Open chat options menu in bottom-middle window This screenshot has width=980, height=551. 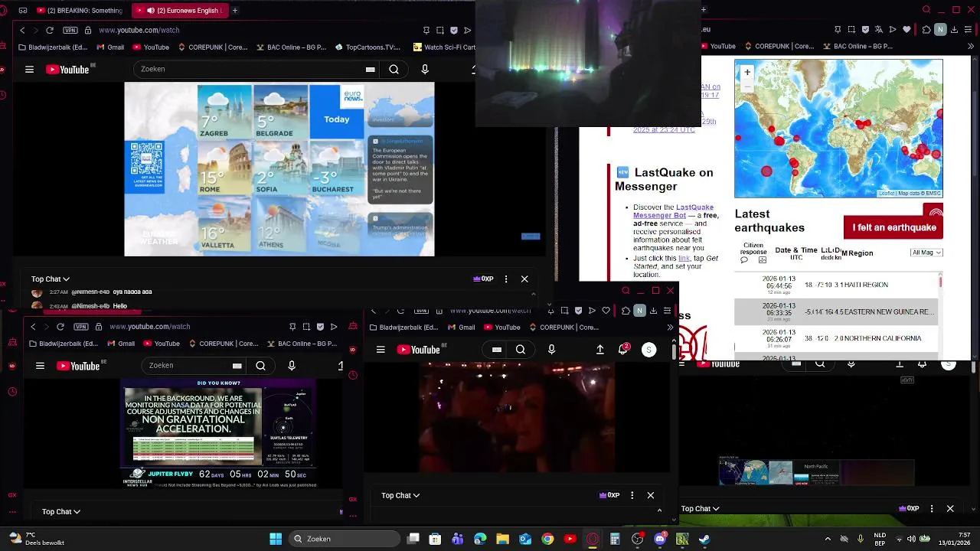pos(632,496)
